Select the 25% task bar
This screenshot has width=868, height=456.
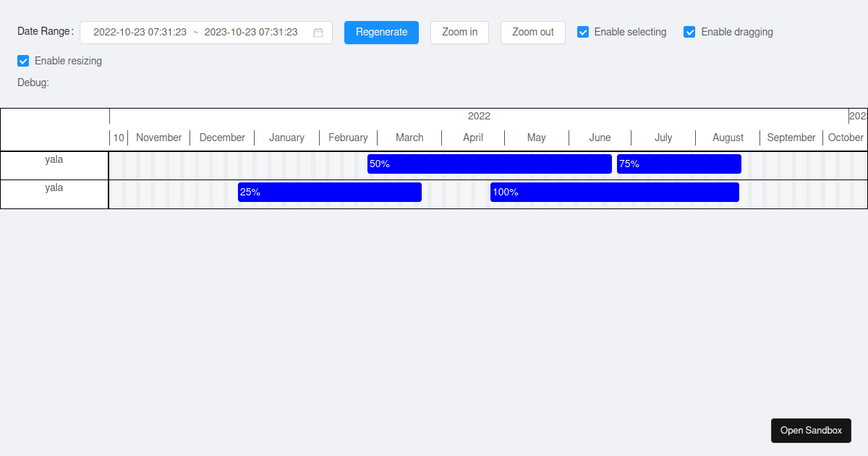[x=329, y=192]
